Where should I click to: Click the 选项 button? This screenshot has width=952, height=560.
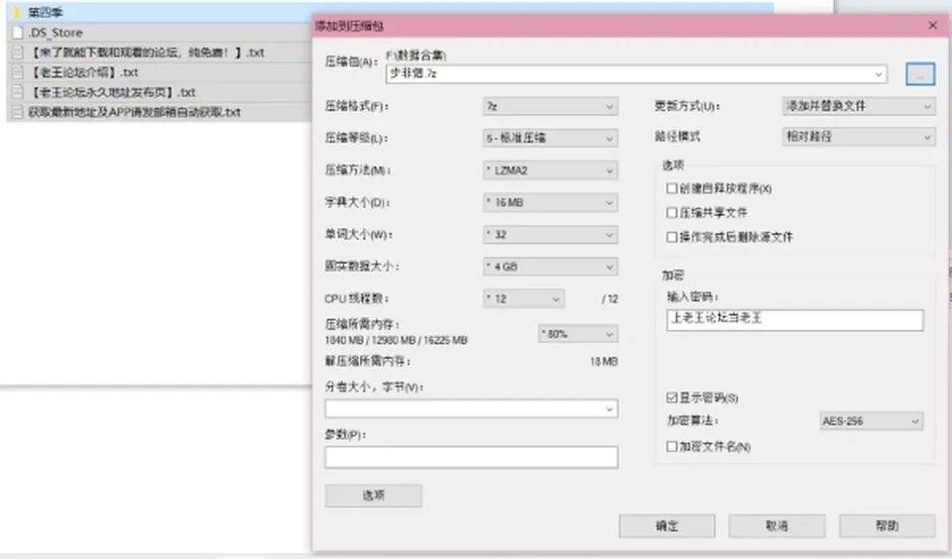click(374, 496)
